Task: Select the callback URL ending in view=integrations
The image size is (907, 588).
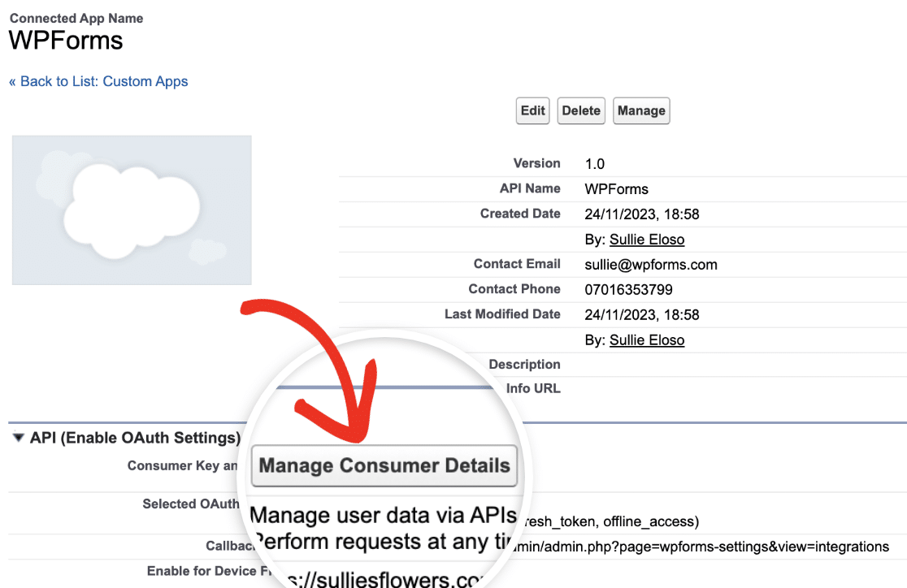Action: click(x=701, y=547)
